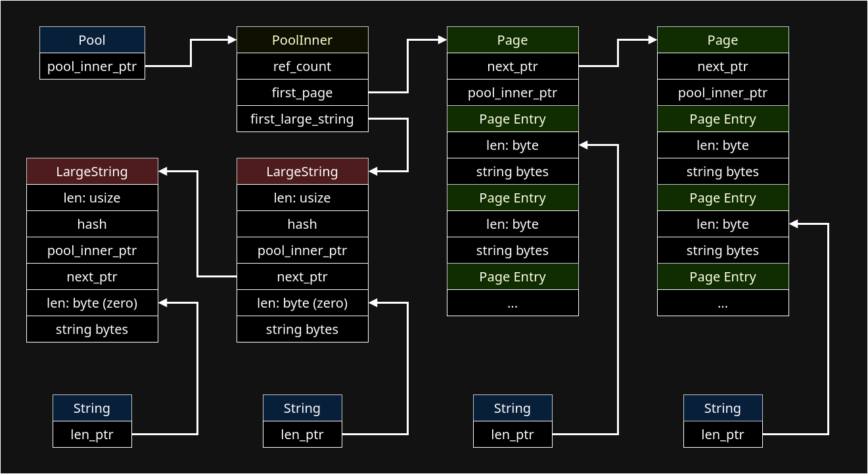Click string bytes in leftmost LargeString
Viewport: 868px width, 474px height.
[x=92, y=329]
